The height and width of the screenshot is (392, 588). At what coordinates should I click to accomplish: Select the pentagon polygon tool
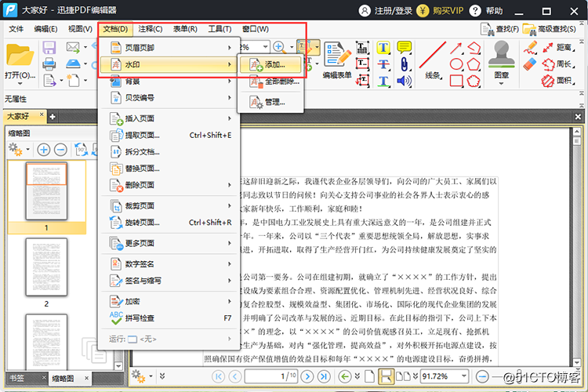click(474, 64)
